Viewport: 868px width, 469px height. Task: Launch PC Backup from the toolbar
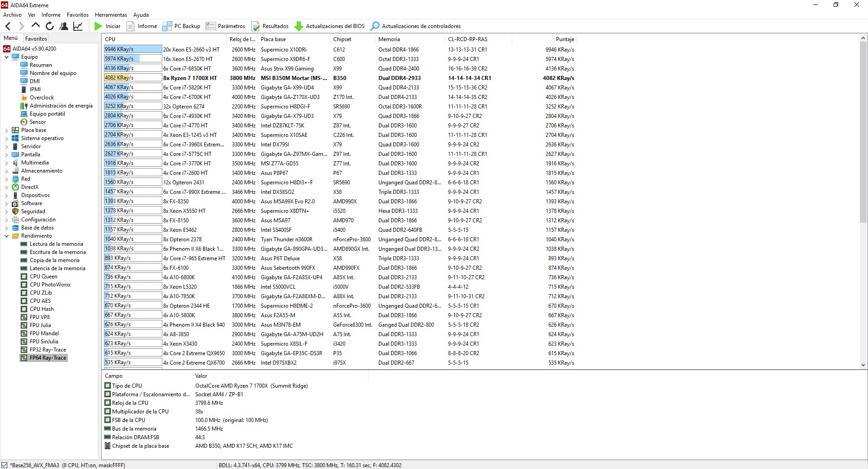click(x=181, y=26)
